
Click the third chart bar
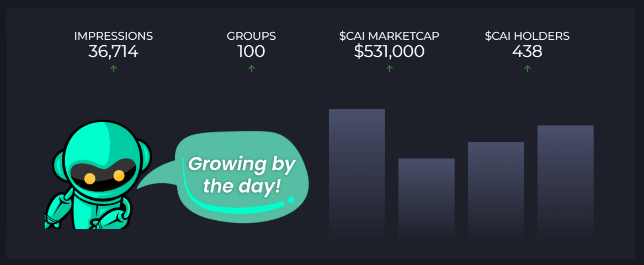coord(496,191)
